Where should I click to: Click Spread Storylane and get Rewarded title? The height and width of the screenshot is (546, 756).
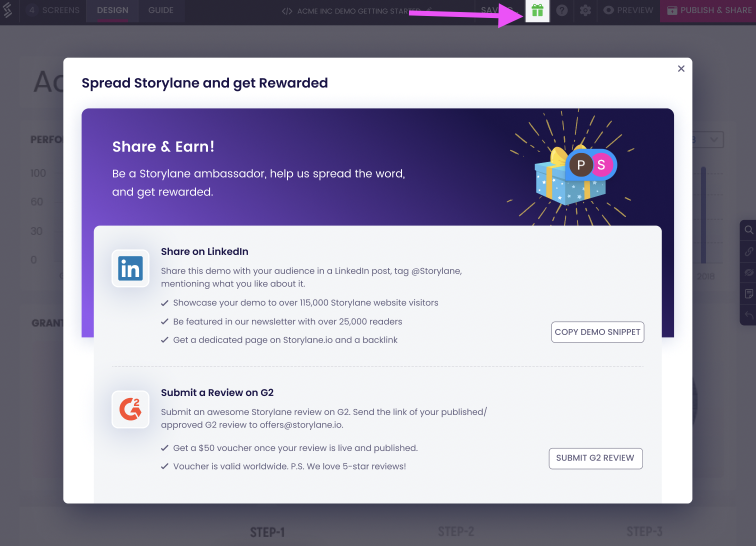205,83
